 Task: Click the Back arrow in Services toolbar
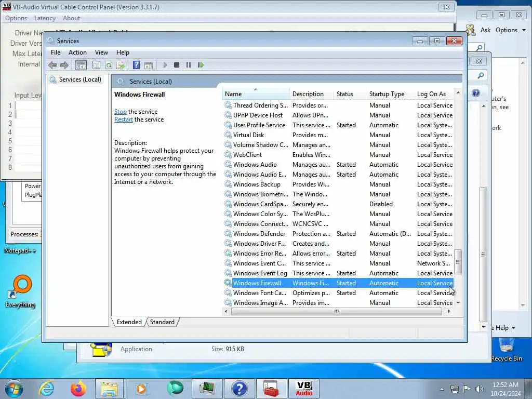52,65
